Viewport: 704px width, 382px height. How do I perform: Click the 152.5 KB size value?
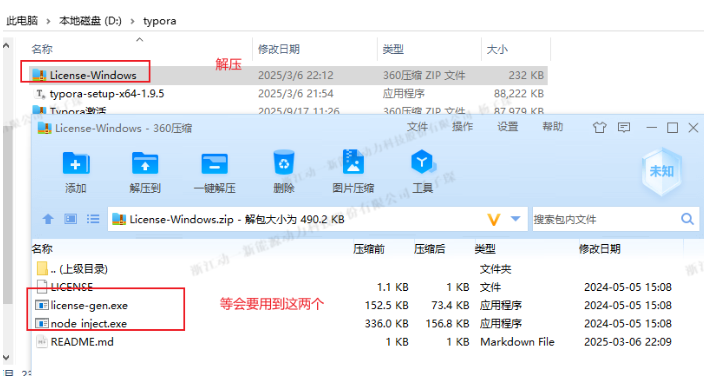tap(387, 305)
